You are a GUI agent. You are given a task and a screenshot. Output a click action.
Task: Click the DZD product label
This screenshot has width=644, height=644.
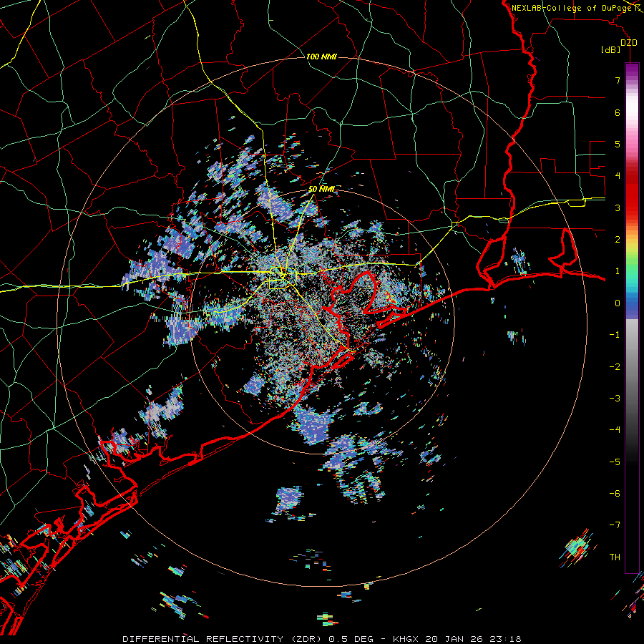tap(628, 43)
